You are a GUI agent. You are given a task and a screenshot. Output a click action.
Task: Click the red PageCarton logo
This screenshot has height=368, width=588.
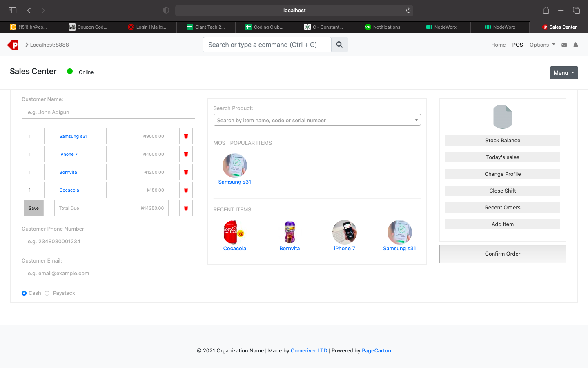[x=13, y=45]
